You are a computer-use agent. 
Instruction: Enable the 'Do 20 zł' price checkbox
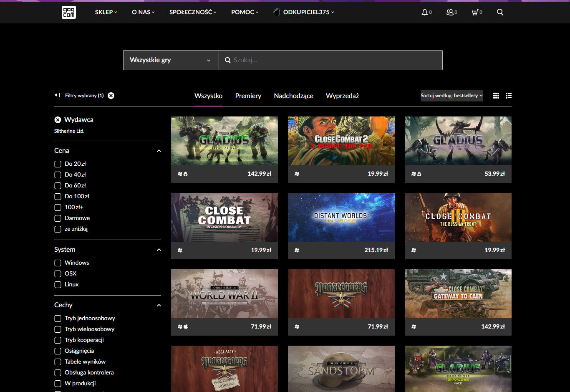pyautogui.click(x=58, y=164)
